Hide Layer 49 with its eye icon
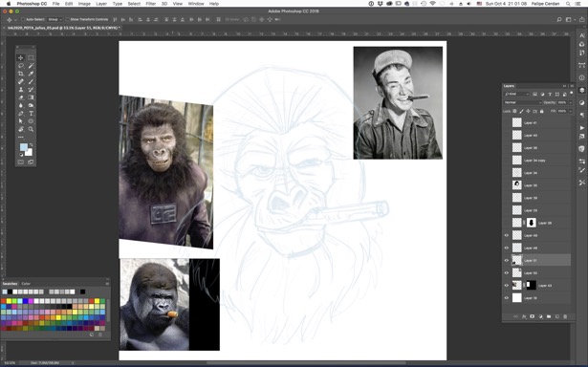Image resolution: width=588 pixels, height=367 pixels. [x=506, y=235]
